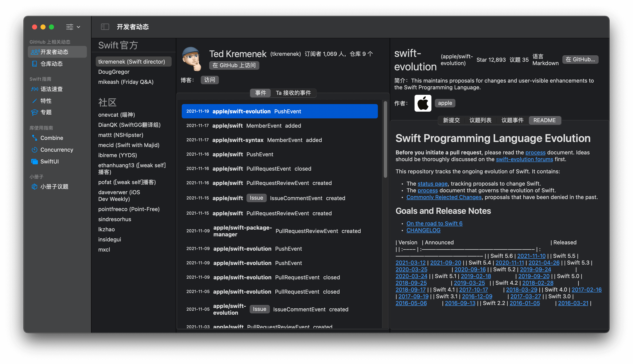Click the 专题 graduation cap icon

pos(35,112)
